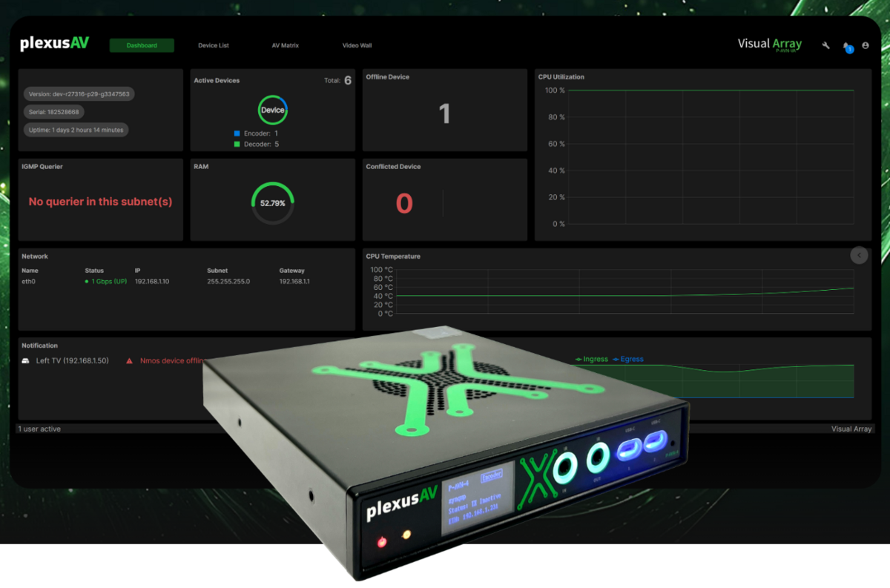This screenshot has width=890, height=588.
Task: Click the '1 user active' status text
Action: click(40, 429)
